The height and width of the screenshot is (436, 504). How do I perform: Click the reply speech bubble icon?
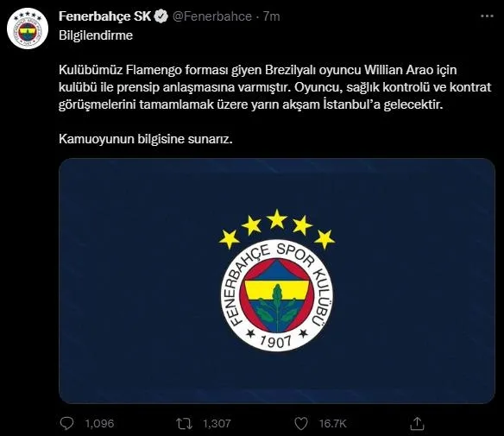[x=66, y=423]
